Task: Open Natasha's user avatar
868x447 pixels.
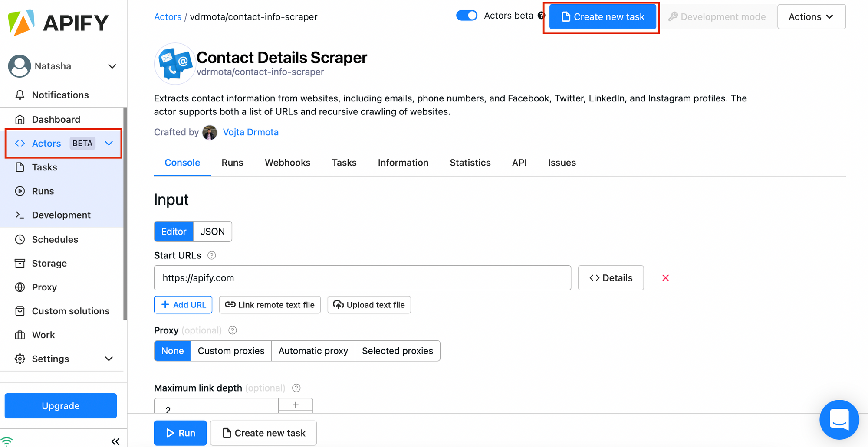Action: [20, 66]
